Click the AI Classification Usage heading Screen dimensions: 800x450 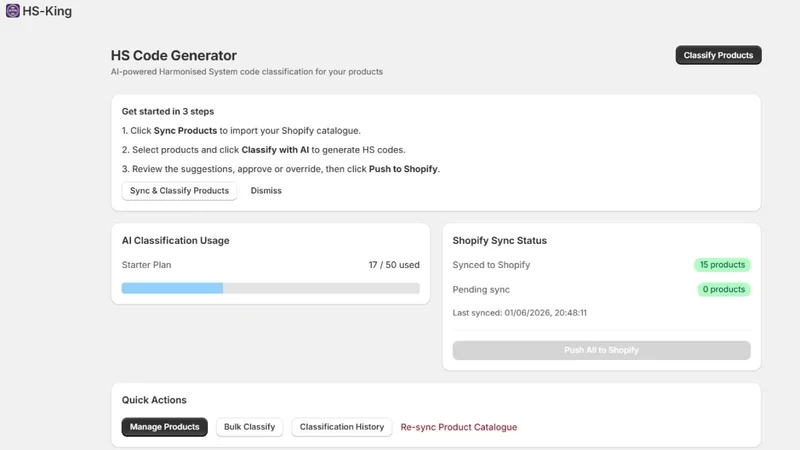(176, 240)
